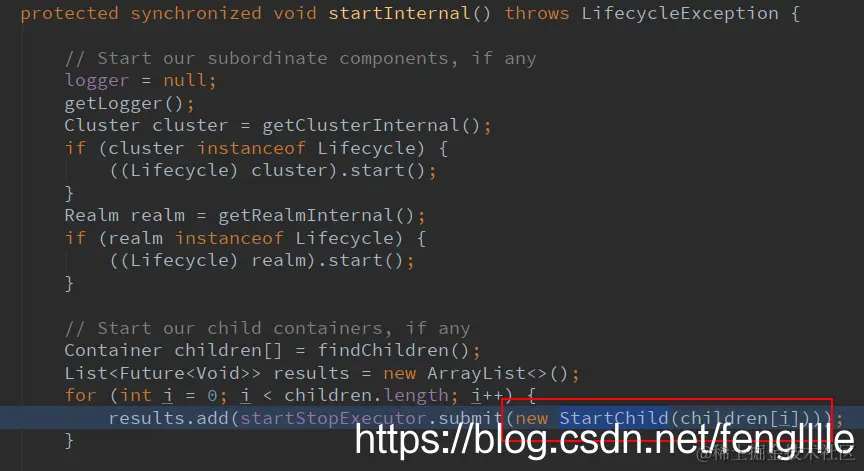Click the protected keyword

(x=69, y=13)
